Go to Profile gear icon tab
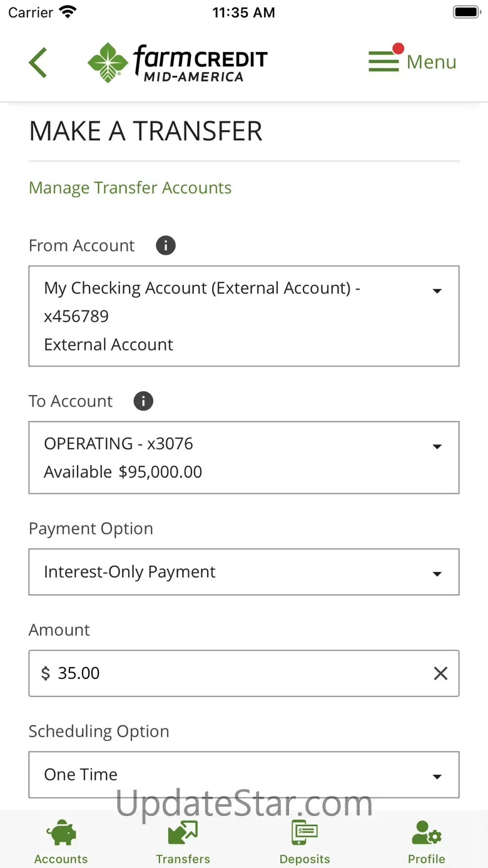This screenshot has height=868, width=488. click(x=427, y=834)
